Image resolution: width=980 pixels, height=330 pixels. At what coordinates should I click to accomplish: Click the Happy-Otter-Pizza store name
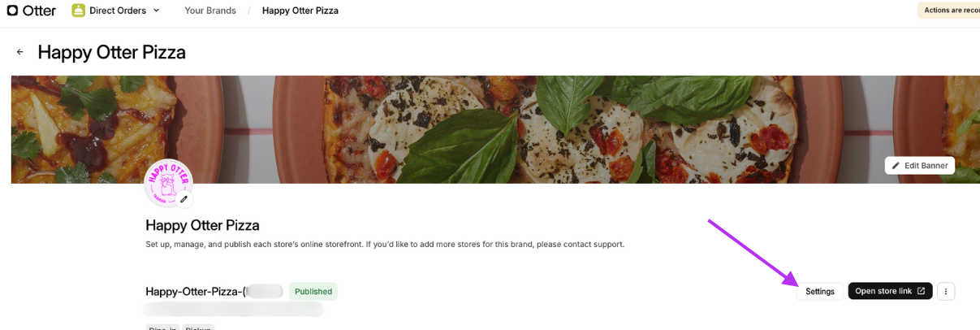195,291
